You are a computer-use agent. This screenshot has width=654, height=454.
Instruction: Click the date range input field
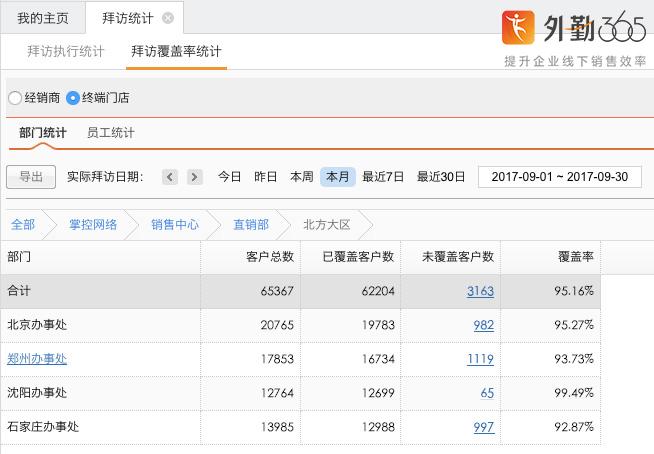(559, 177)
